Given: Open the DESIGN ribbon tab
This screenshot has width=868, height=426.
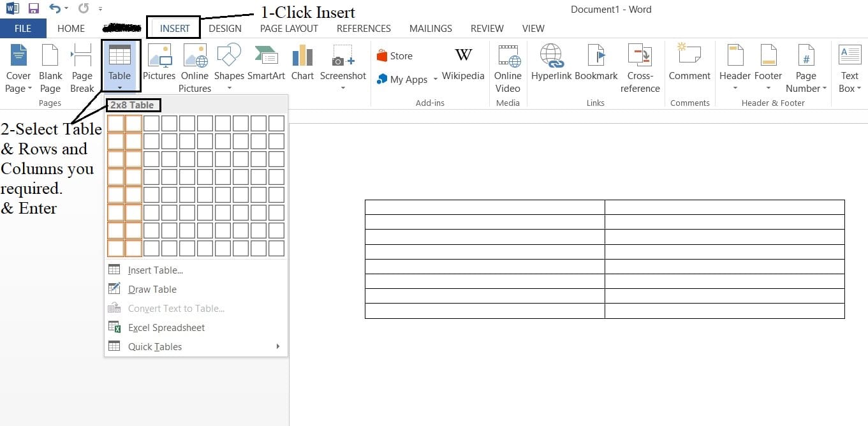Looking at the screenshot, I should 225,28.
